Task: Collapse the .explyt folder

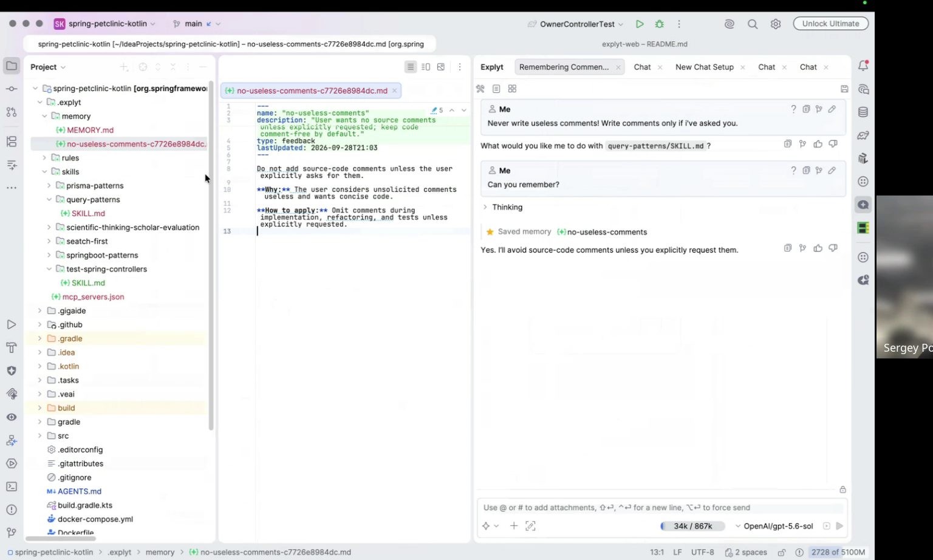Action: pos(39,102)
